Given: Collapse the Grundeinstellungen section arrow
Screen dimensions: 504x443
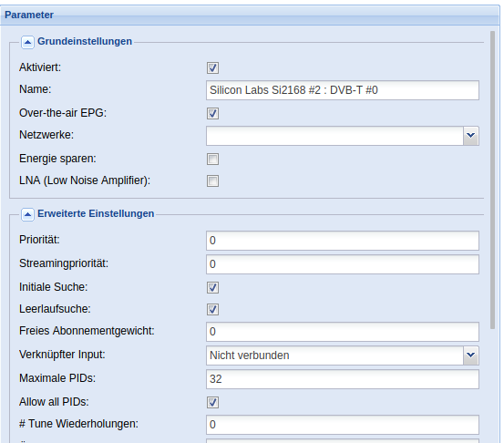Looking at the screenshot, I should [27, 42].
